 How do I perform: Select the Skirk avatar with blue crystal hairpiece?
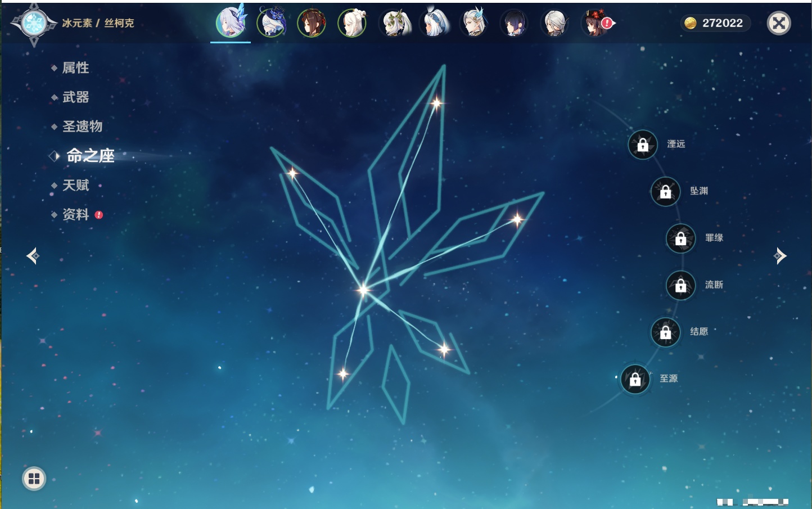pyautogui.click(x=231, y=23)
